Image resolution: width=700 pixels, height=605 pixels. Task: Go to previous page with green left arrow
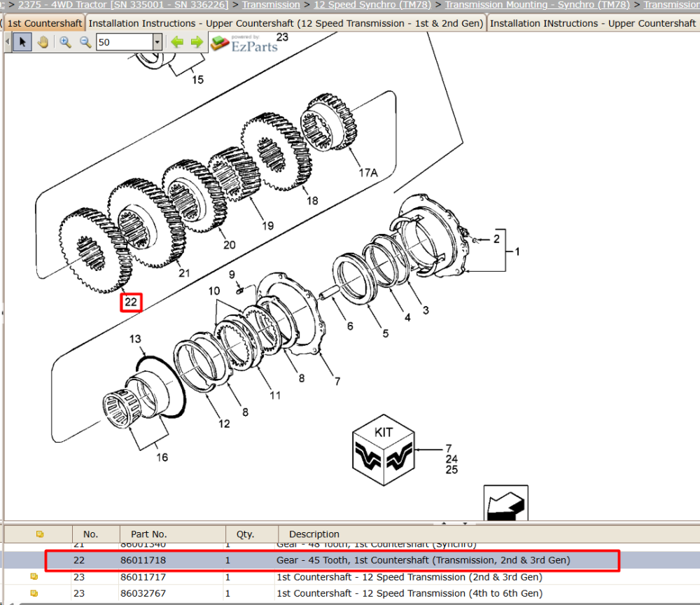point(177,43)
